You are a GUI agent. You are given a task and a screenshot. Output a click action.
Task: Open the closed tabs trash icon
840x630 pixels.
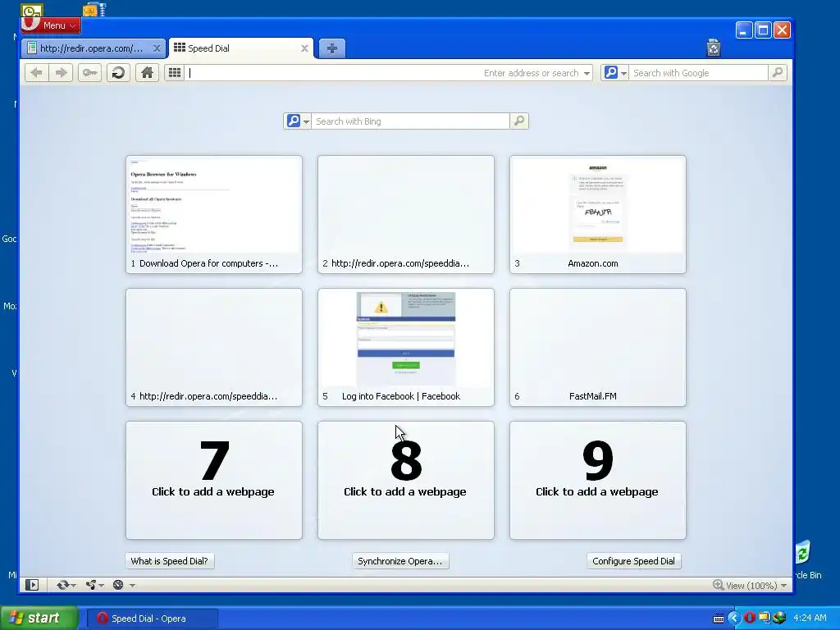[x=713, y=48]
